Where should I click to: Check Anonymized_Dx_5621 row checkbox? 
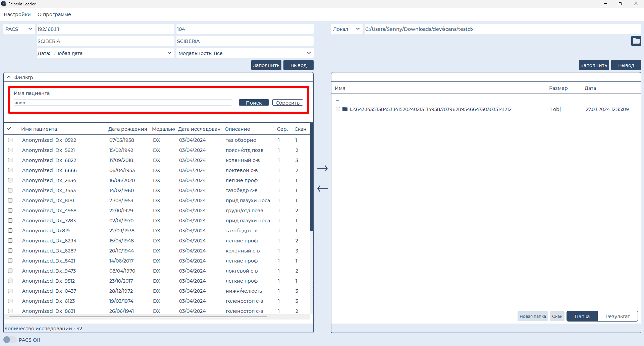10,150
